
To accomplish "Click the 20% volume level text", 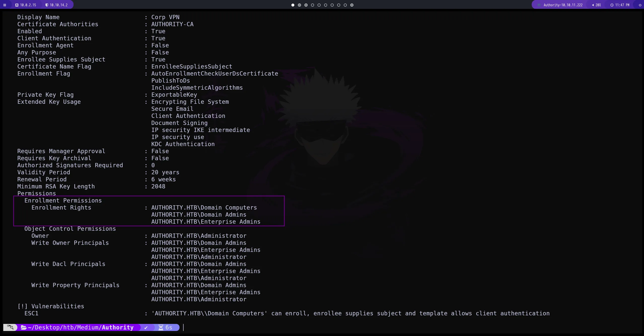I will point(598,5).
